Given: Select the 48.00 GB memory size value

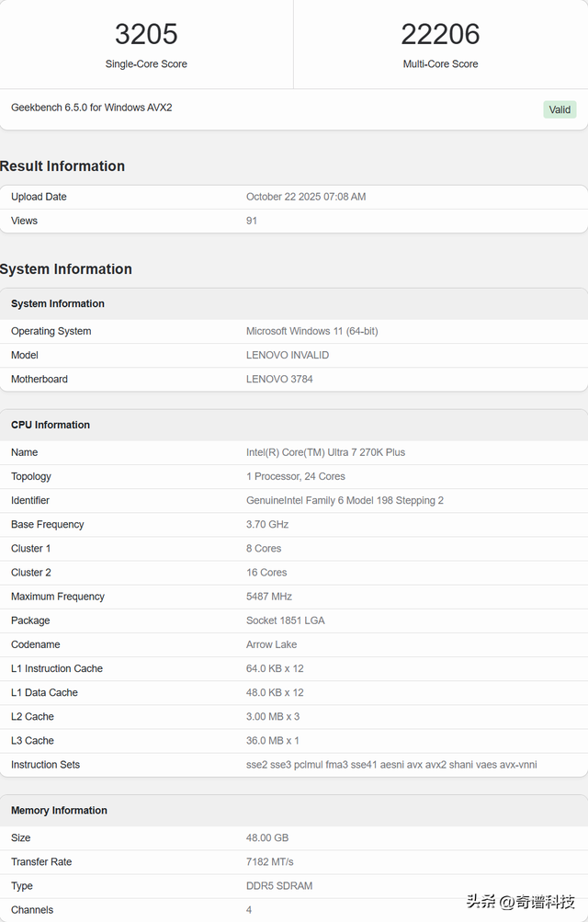Looking at the screenshot, I should coord(267,838).
